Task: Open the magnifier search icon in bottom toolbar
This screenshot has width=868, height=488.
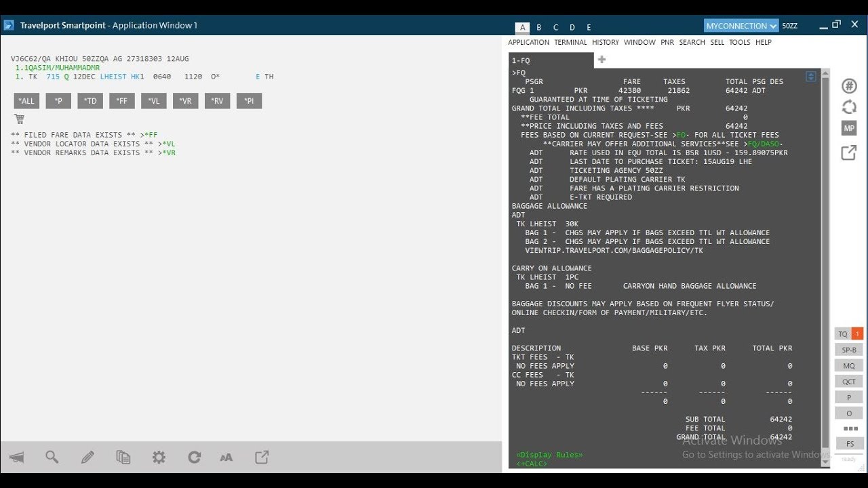Action: (52, 457)
